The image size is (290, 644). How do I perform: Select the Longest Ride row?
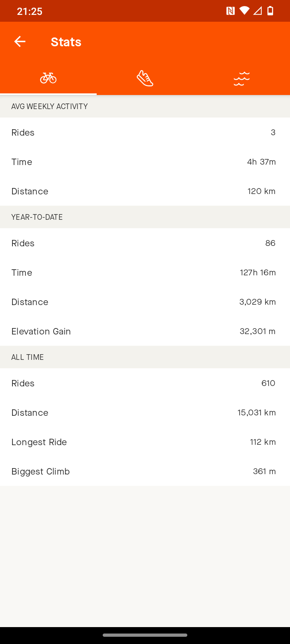click(145, 442)
